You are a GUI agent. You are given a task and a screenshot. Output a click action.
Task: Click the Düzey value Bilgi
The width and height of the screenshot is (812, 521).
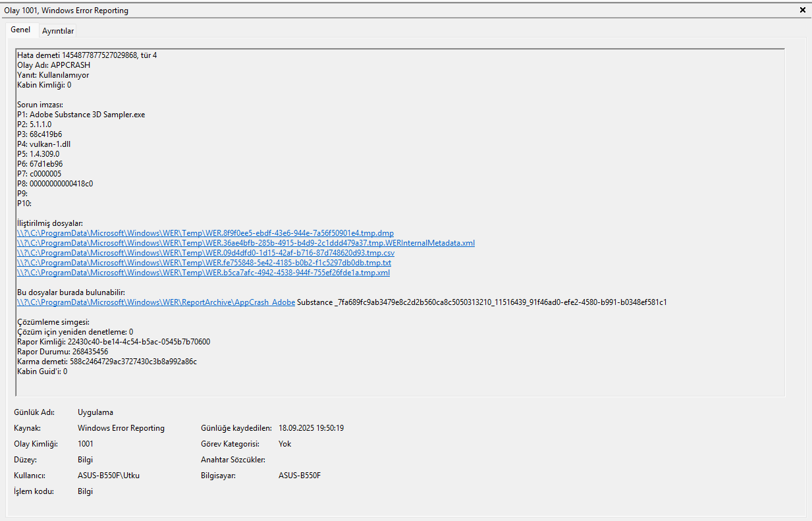(86, 460)
